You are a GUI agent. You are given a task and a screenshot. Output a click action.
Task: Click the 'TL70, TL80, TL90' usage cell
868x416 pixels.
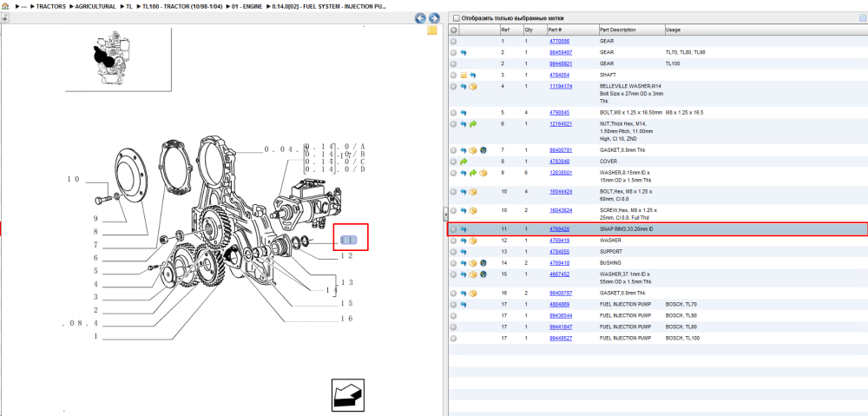pos(686,53)
